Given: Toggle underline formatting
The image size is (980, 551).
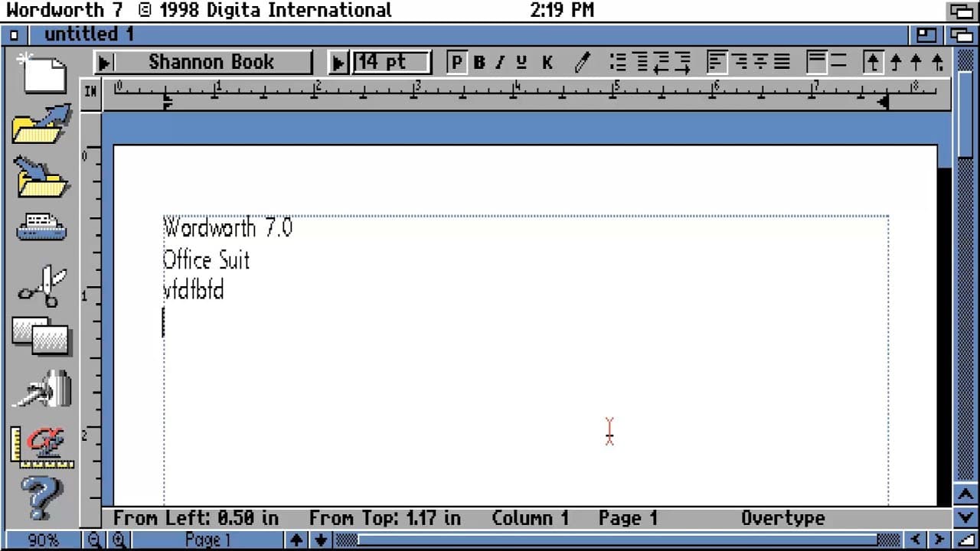Looking at the screenshot, I should coord(522,63).
